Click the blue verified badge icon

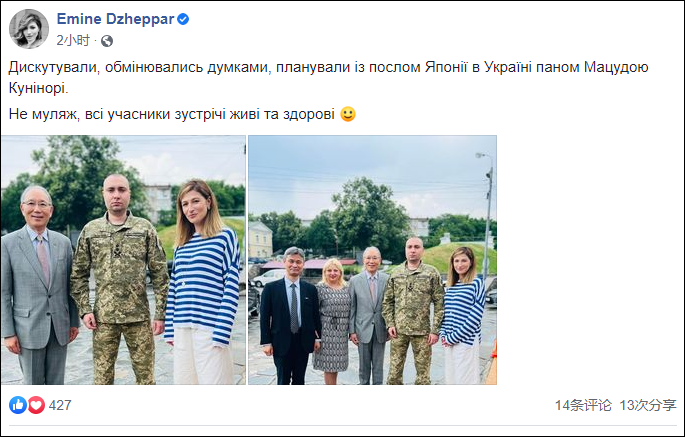click(183, 19)
